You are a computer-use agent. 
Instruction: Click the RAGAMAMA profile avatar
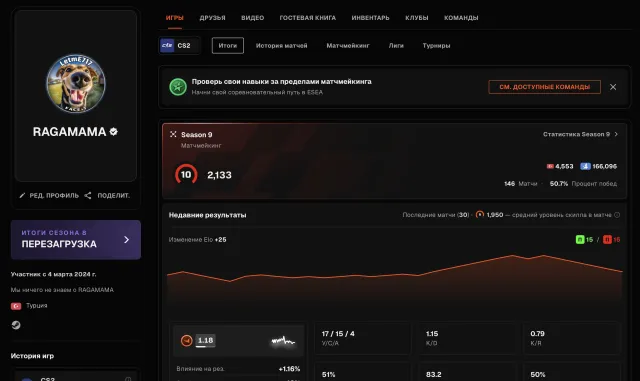click(x=76, y=84)
